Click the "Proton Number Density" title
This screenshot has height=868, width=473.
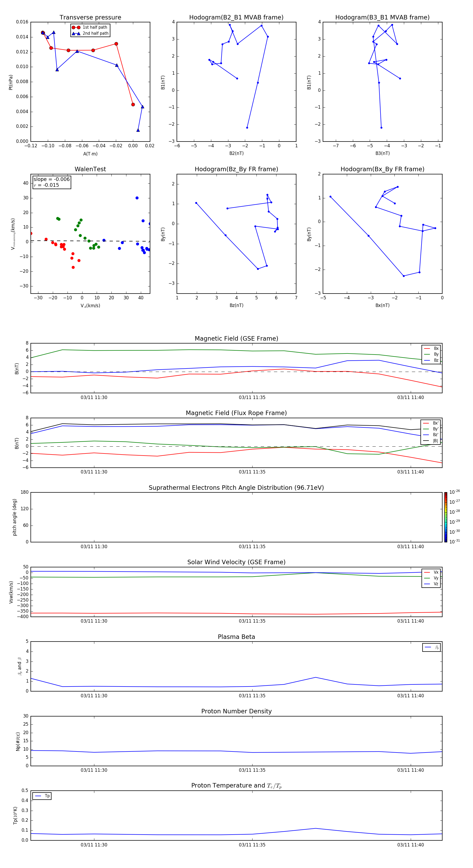(x=236, y=711)
